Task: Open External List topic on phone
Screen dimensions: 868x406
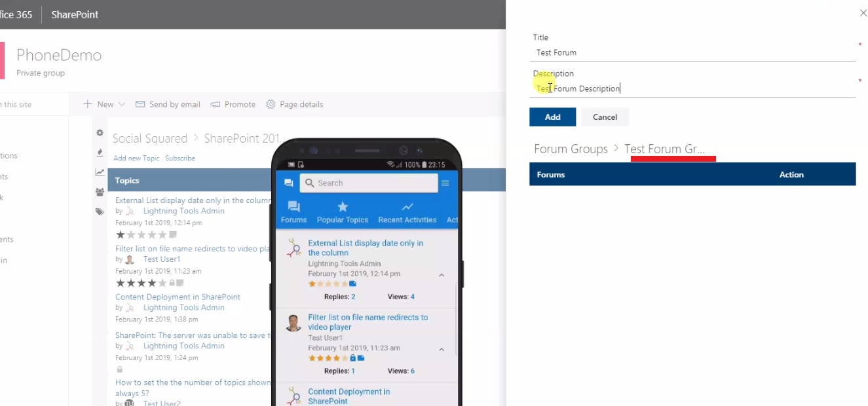Action: [x=366, y=248]
